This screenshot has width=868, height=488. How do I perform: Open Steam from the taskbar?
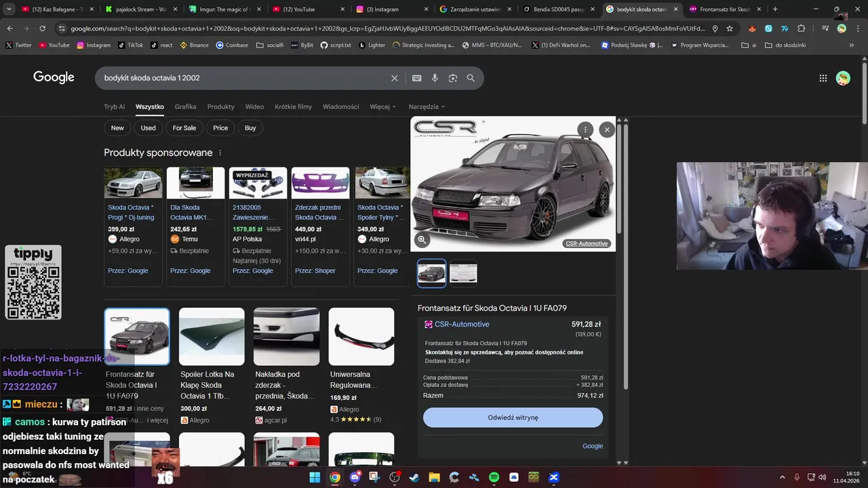(414, 477)
